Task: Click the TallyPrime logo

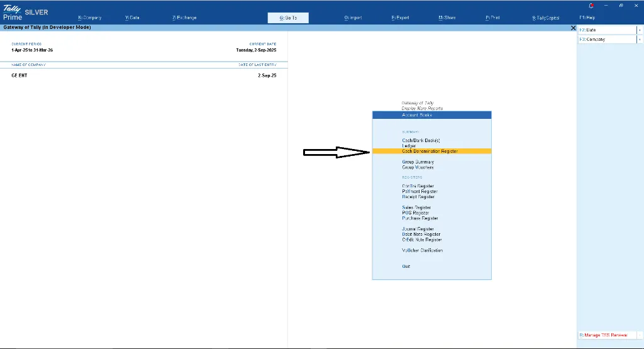Action: point(13,13)
